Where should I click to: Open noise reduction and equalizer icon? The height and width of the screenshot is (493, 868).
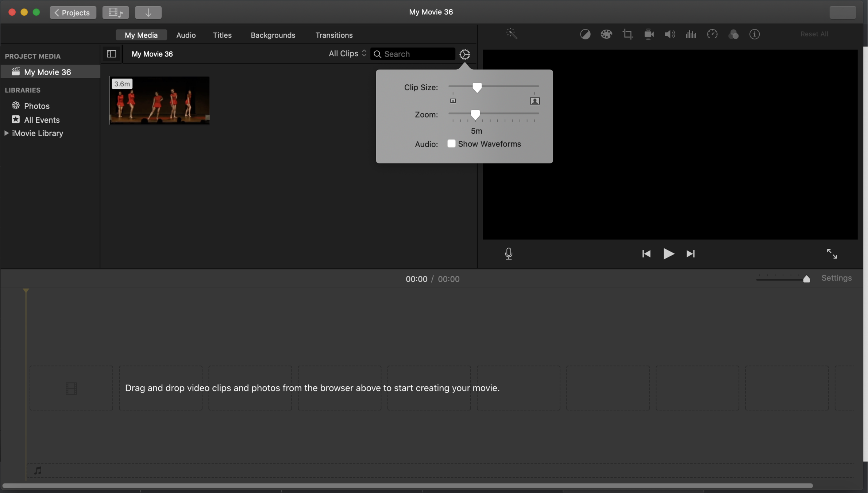(691, 34)
